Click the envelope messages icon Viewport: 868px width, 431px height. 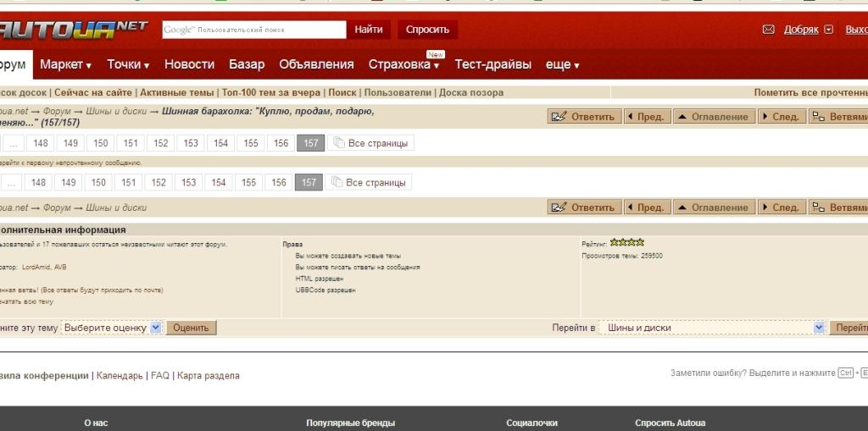(768, 30)
